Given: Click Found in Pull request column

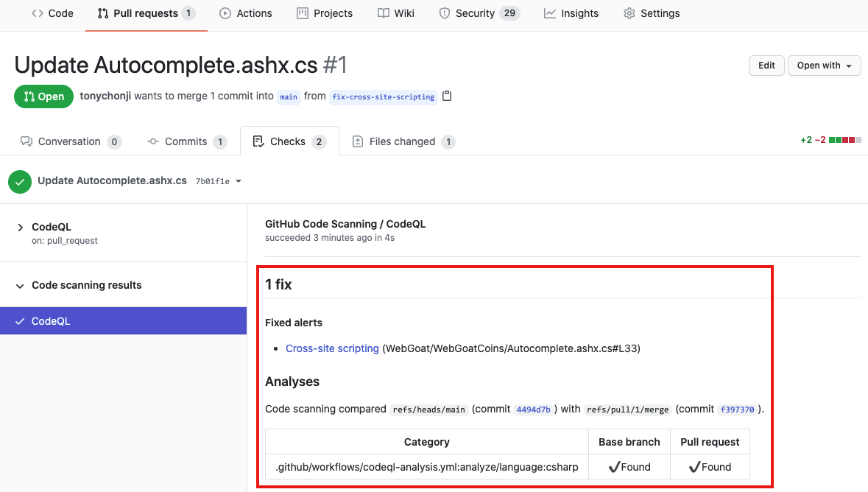Looking at the screenshot, I should [x=710, y=467].
